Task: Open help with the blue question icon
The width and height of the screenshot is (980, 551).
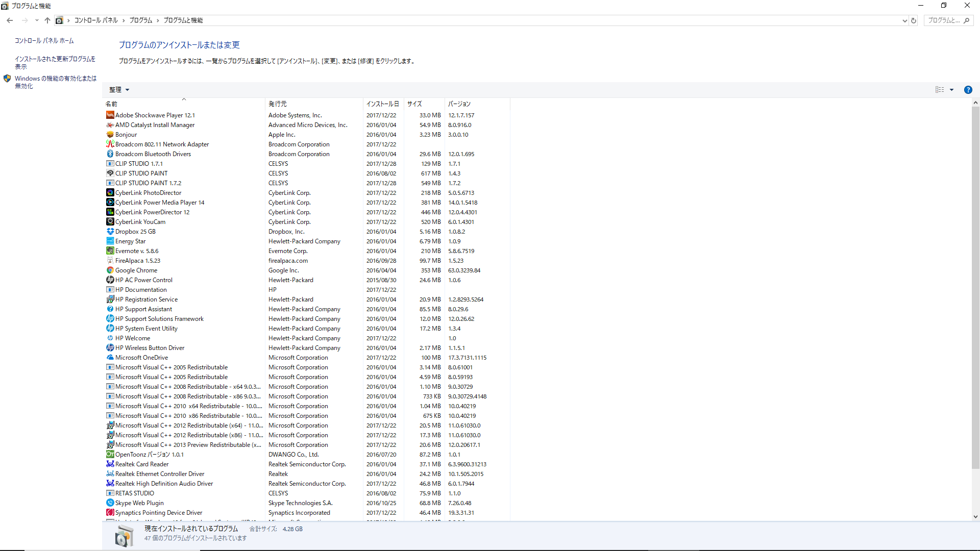Action: coord(968,90)
